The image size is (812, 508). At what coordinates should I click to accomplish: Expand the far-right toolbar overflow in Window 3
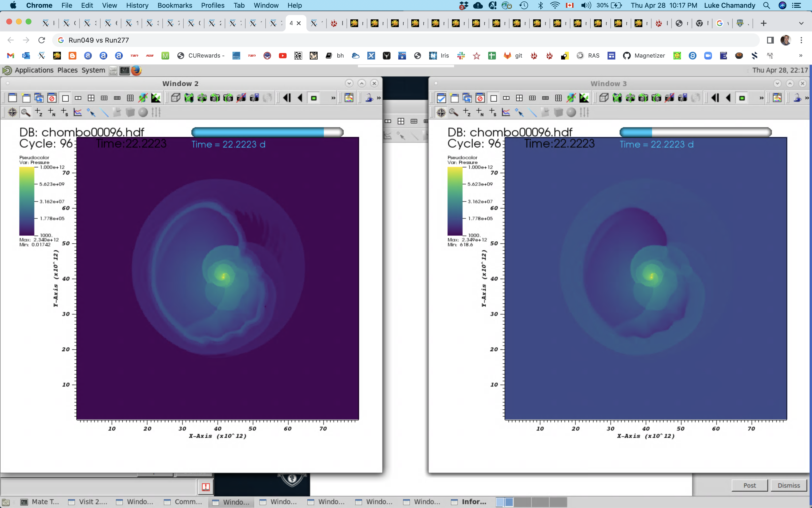807,98
